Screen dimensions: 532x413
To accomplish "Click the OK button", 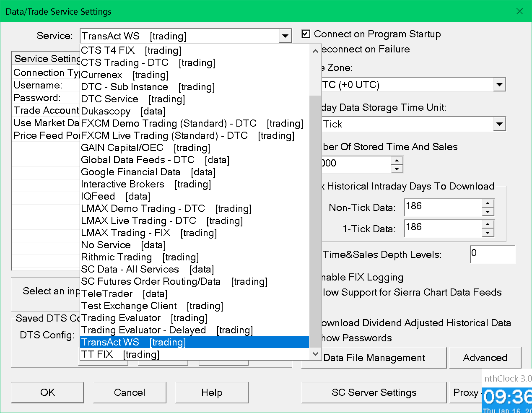I will coord(47,392).
